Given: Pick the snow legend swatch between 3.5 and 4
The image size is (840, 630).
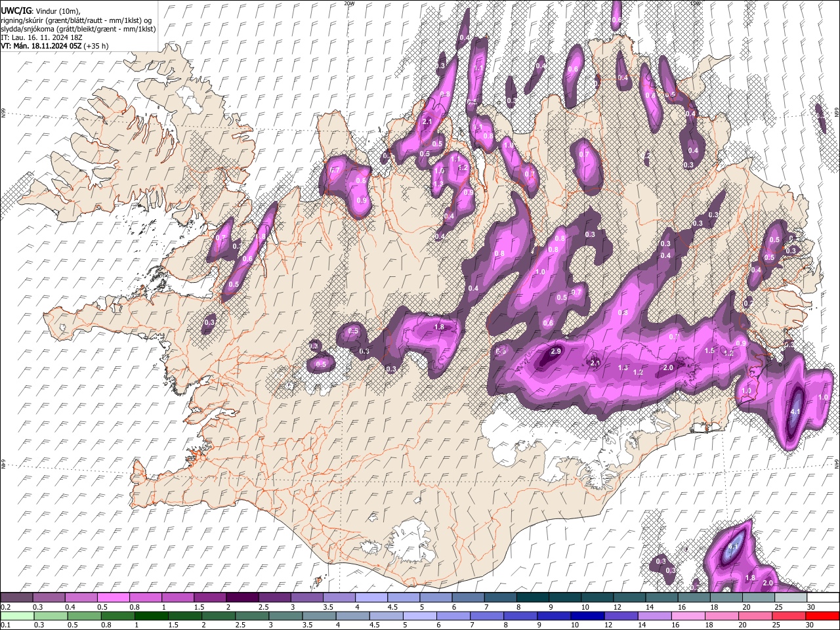Looking at the screenshot, I should click(x=339, y=597).
